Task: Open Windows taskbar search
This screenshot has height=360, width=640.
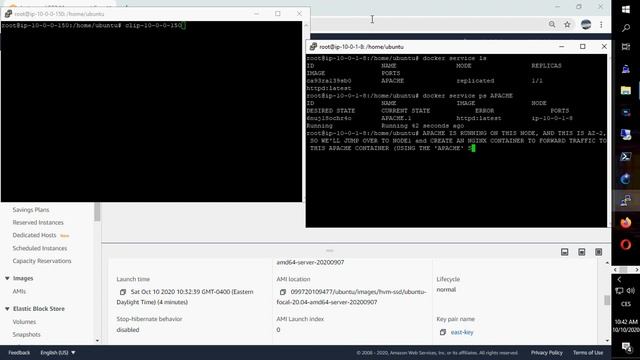Action: point(626,28)
